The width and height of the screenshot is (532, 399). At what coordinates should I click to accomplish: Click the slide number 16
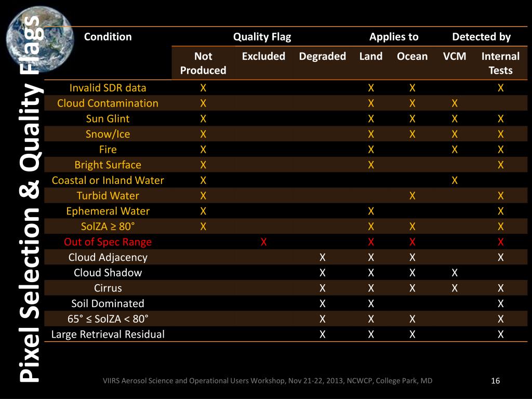point(495,381)
